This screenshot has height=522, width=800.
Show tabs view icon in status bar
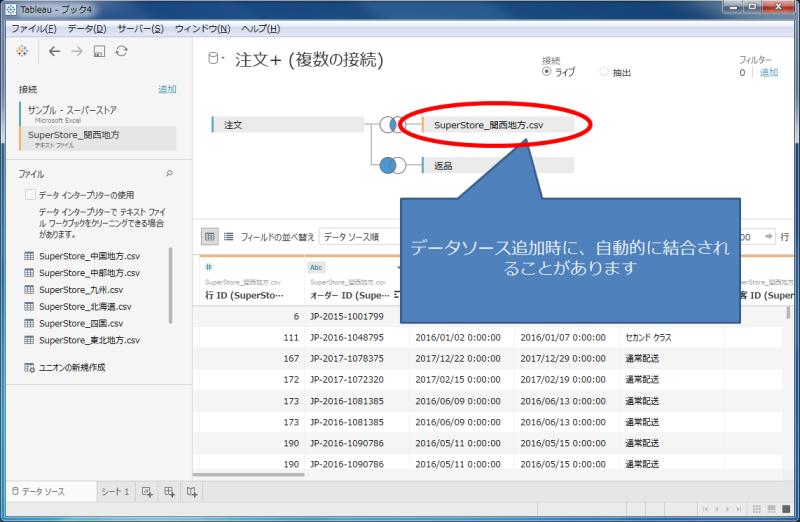click(x=786, y=509)
